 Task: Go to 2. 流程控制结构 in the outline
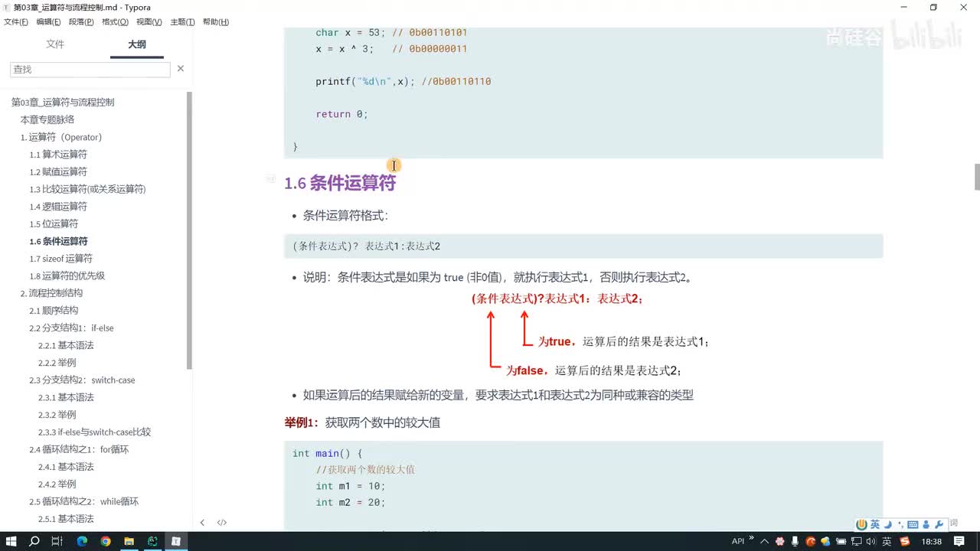coord(51,293)
